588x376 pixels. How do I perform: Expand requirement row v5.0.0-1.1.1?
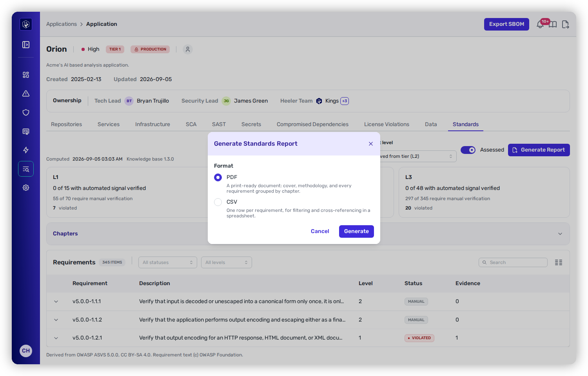[x=56, y=302]
